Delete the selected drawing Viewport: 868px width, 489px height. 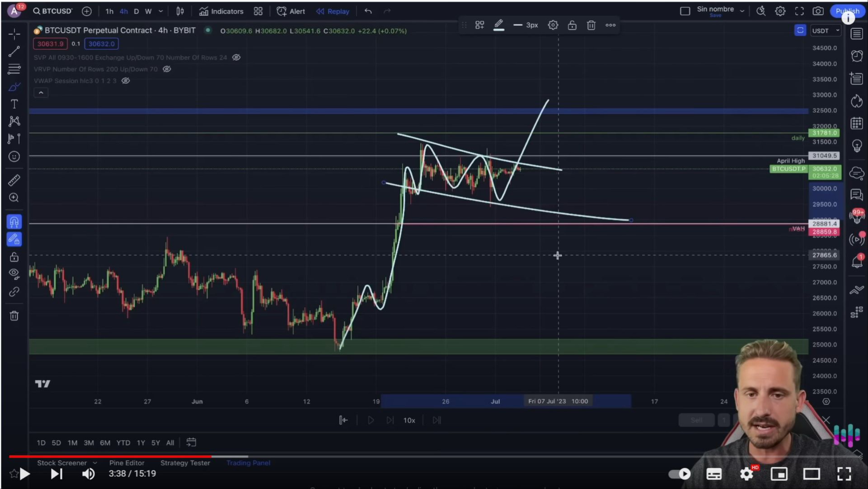(x=591, y=25)
